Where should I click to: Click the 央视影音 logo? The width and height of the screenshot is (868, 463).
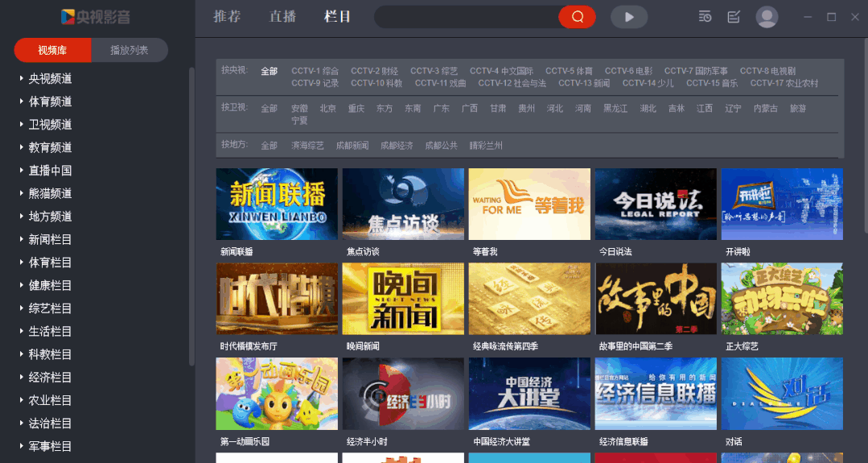click(96, 17)
